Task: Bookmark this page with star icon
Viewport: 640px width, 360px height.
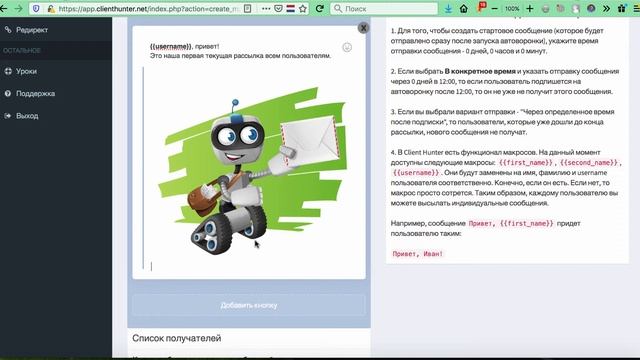Action: 302,8
